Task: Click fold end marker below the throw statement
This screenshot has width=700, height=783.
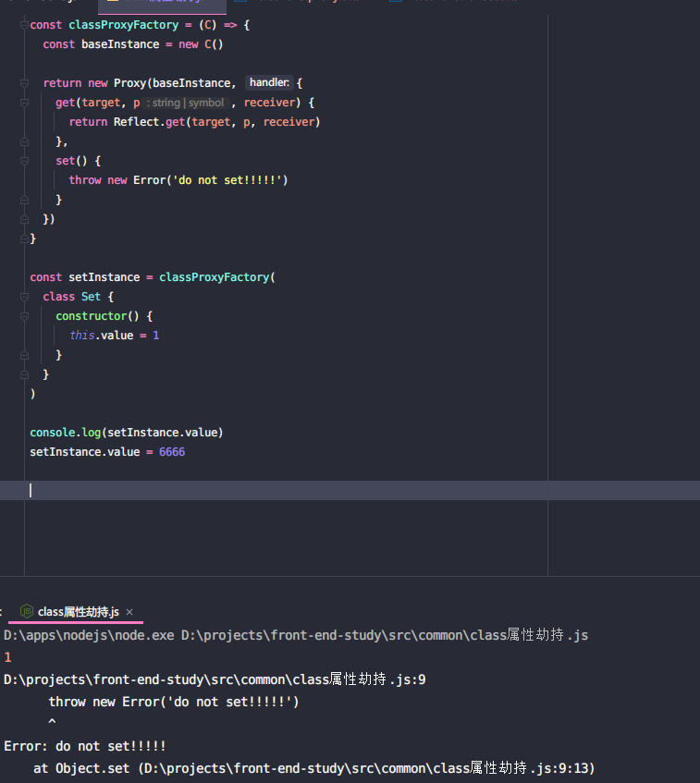Action: coord(24,200)
